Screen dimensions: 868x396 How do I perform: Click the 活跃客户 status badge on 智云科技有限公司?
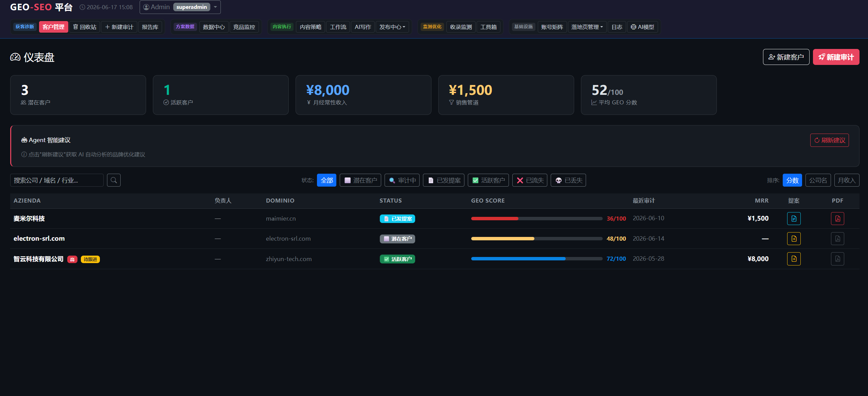pyautogui.click(x=397, y=259)
